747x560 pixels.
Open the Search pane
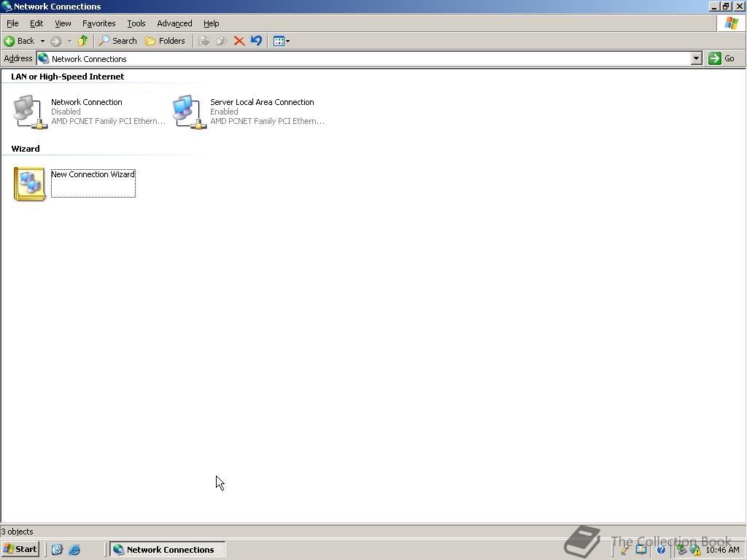(x=117, y=41)
